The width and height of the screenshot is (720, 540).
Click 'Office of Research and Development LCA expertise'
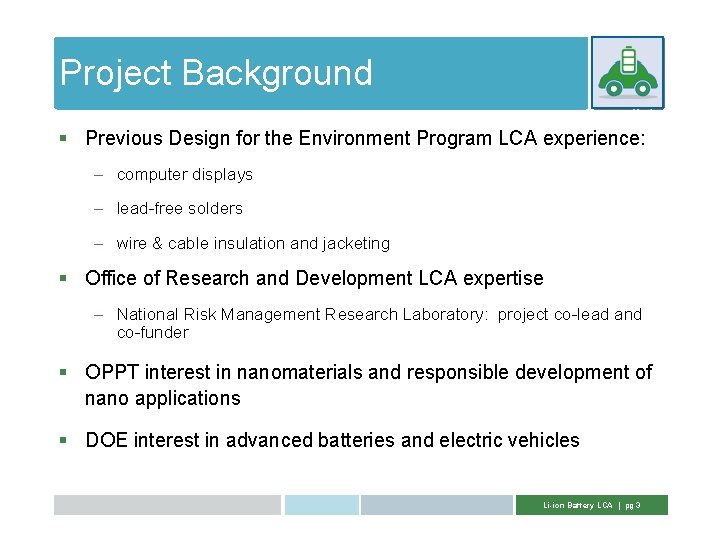tap(314, 278)
